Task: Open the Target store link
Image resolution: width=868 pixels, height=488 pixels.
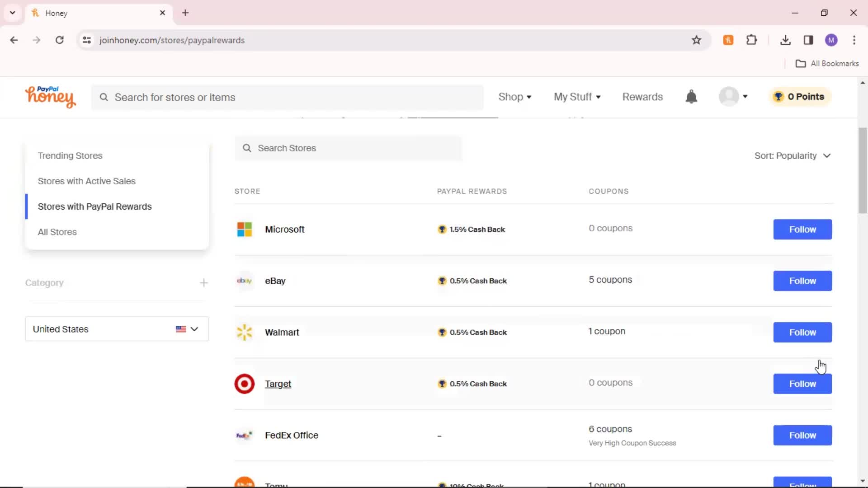Action: point(278,384)
